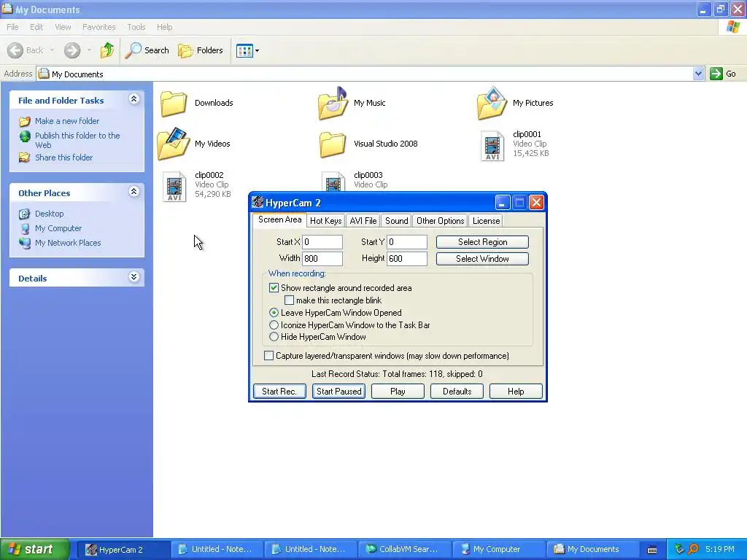Open Search from the Explorer toolbar
Viewport: 747px width, 560px height.
(x=147, y=50)
